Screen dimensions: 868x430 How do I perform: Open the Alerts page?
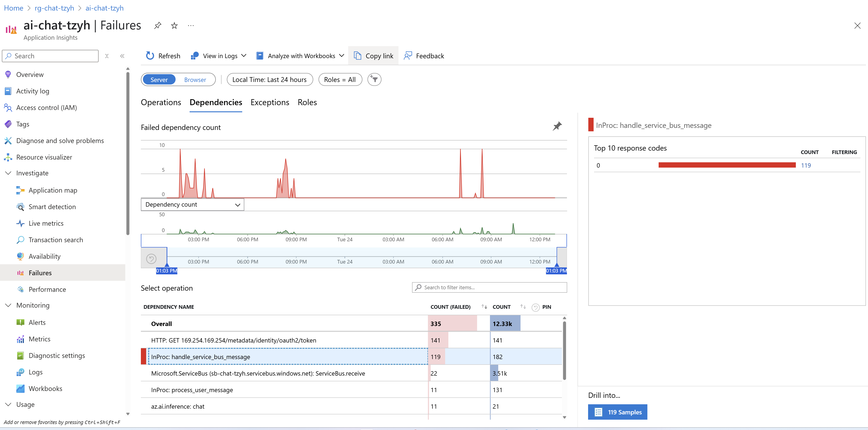37,322
